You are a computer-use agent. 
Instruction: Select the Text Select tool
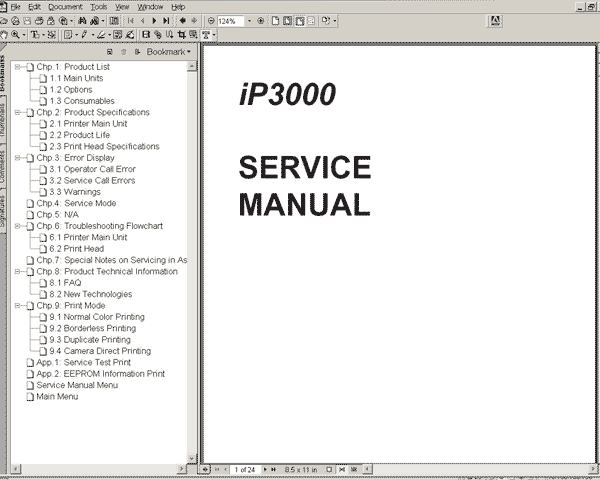click(35, 35)
